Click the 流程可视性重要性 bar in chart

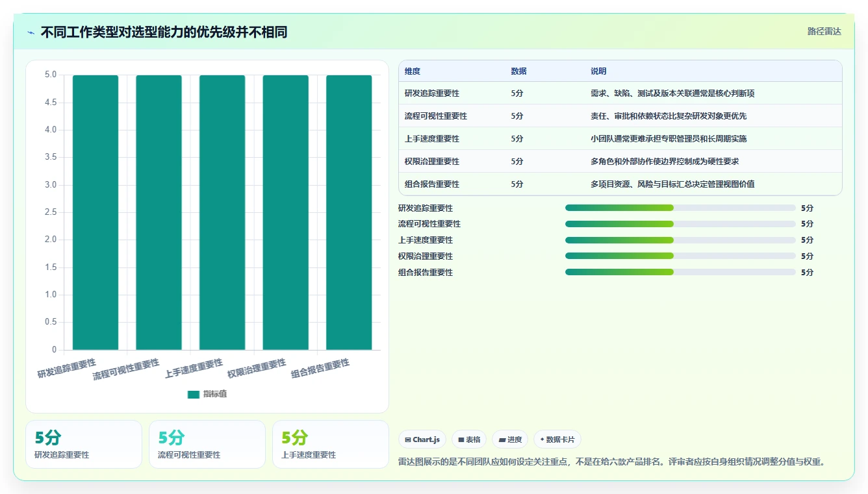[159, 212]
